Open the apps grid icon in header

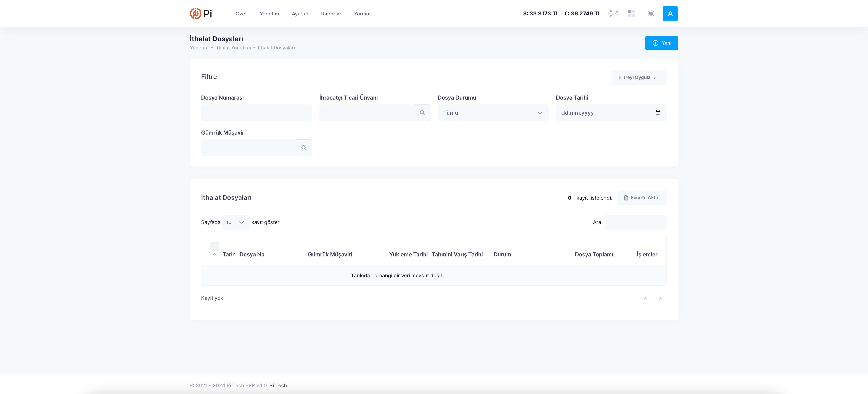click(x=631, y=14)
